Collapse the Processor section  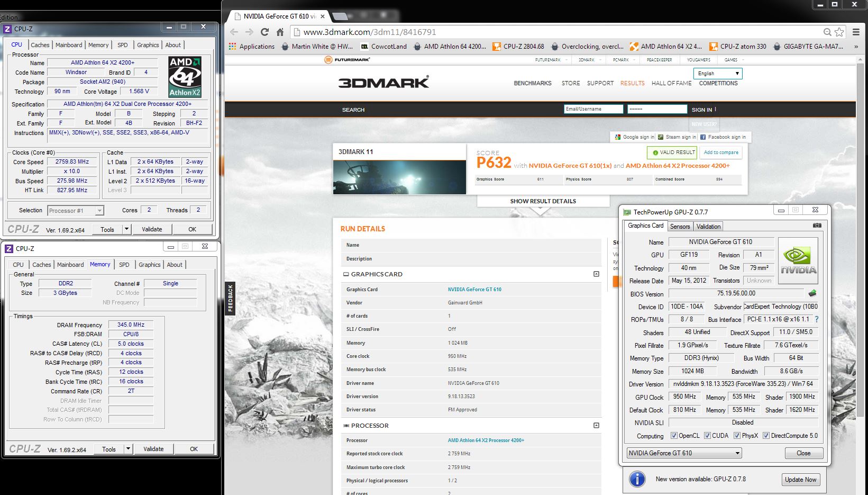(x=596, y=426)
